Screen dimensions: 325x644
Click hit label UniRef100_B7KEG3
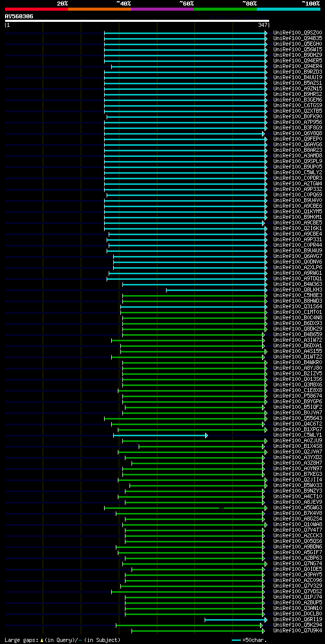298,474
